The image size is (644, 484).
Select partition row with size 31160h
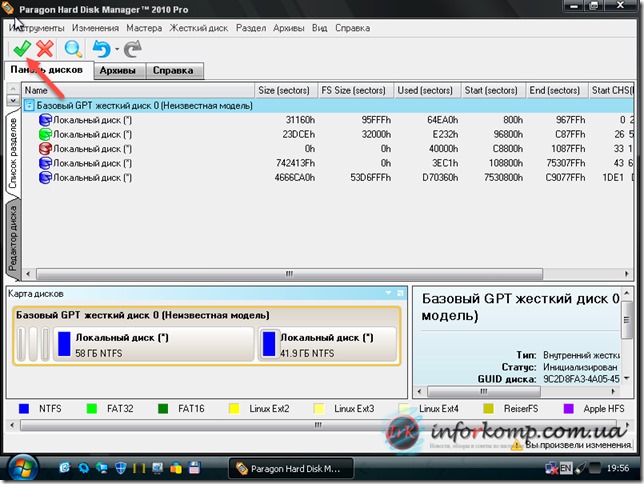pyautogui.click(x=328, y=120)
